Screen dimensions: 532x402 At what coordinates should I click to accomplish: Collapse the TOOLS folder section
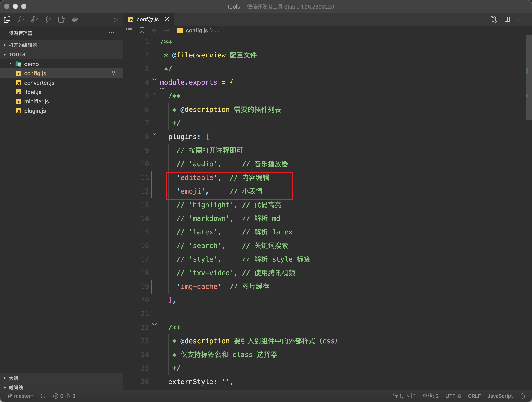point(61,54)
